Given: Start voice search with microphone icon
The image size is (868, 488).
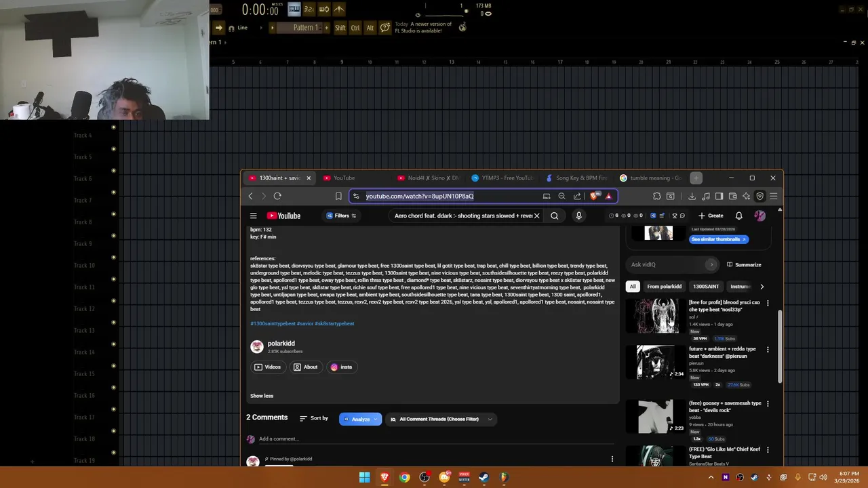Looking at the screenshot, I should [578, 216].
